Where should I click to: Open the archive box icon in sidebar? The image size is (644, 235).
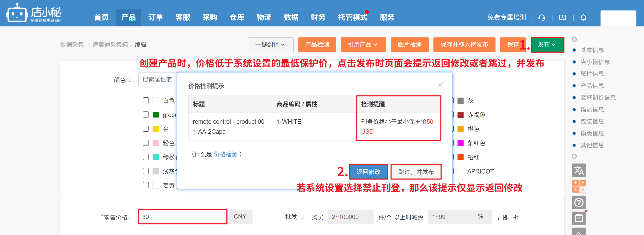[x=579, y=218]
